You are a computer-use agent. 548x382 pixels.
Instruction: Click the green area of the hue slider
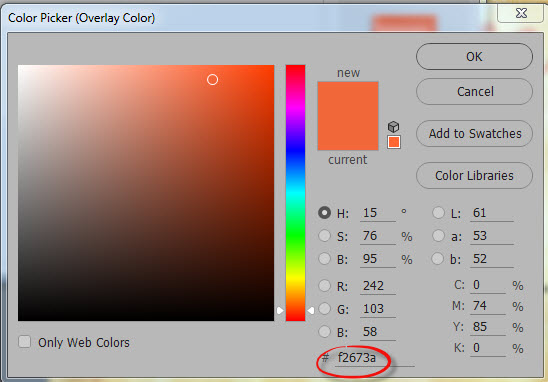(295, 234)
